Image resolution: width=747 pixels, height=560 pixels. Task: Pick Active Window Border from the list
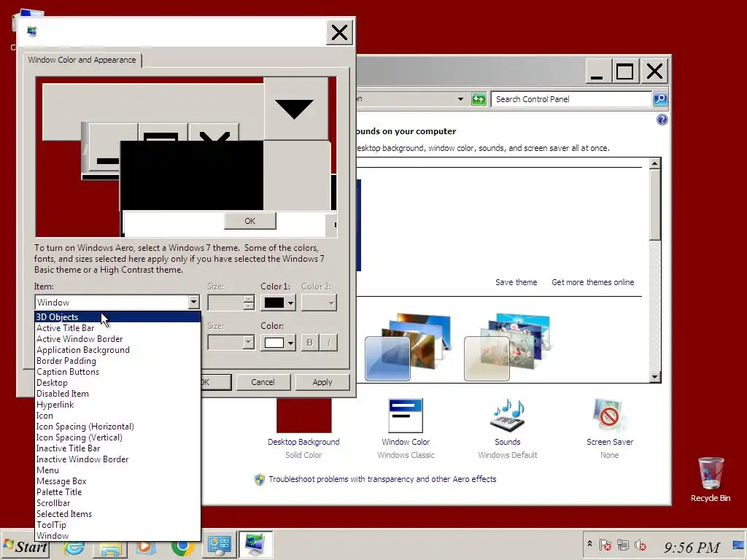[117, 339]
